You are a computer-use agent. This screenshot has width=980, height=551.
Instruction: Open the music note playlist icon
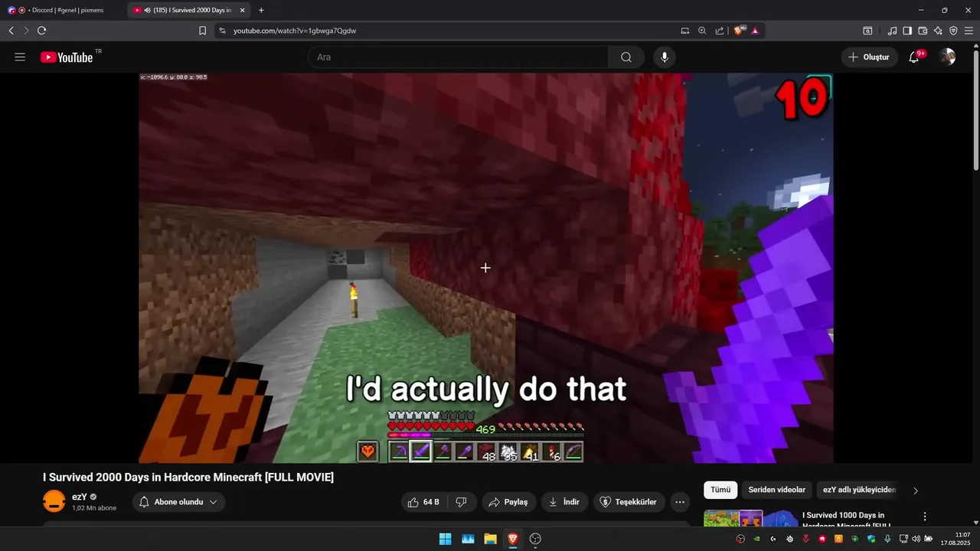coord(892,31)
